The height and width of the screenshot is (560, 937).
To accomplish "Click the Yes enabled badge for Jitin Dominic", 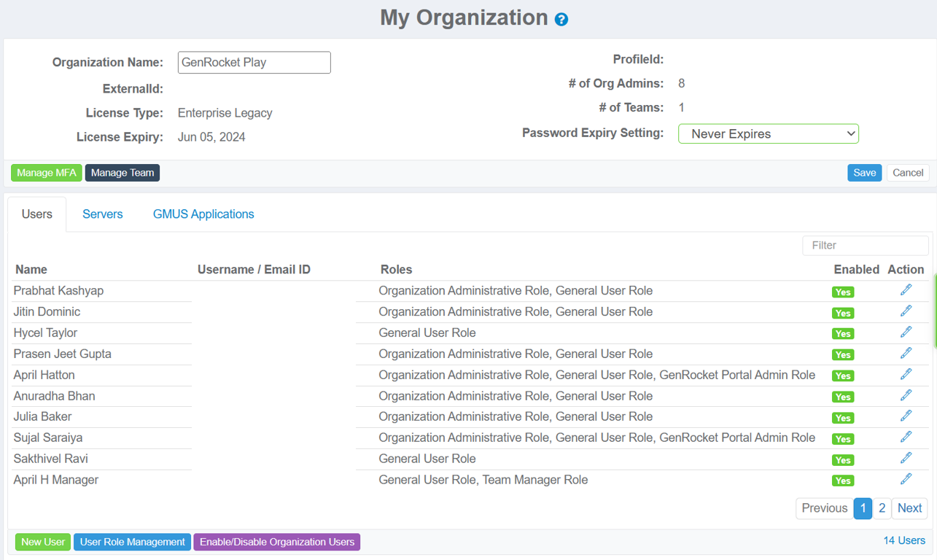I will point(843,313).
